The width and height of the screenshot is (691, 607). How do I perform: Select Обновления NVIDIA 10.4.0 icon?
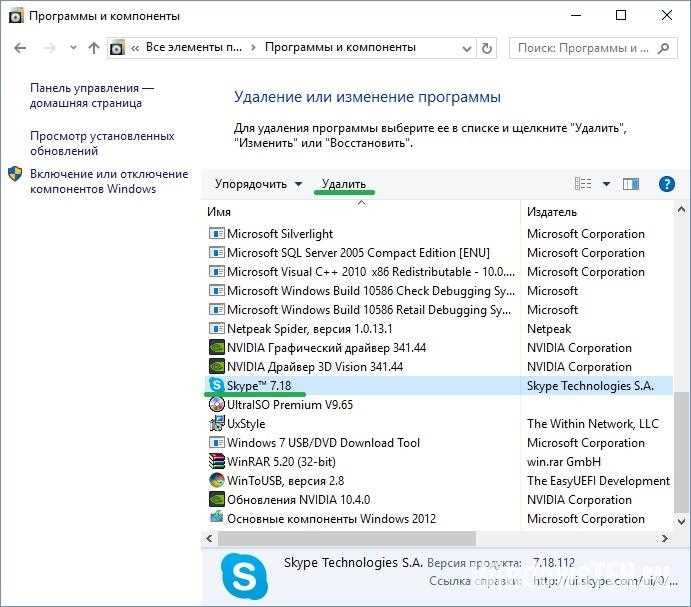pos(216,499)
